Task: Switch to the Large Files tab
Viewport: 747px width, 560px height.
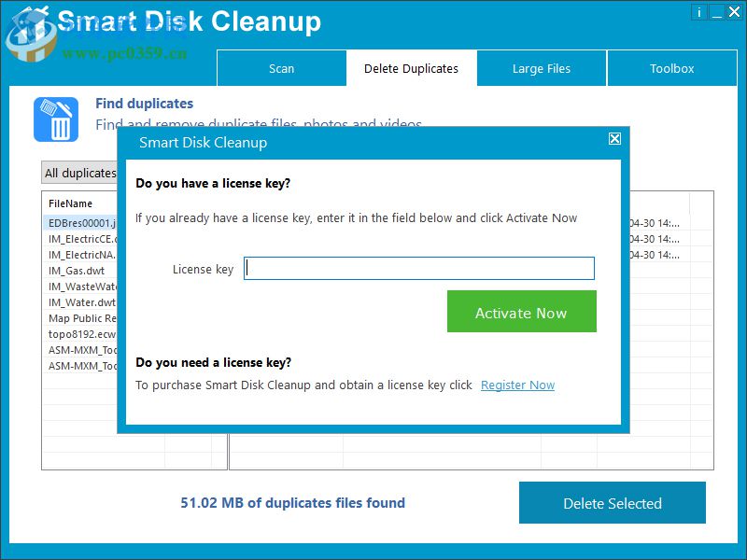Action: (x=542, y=68)
